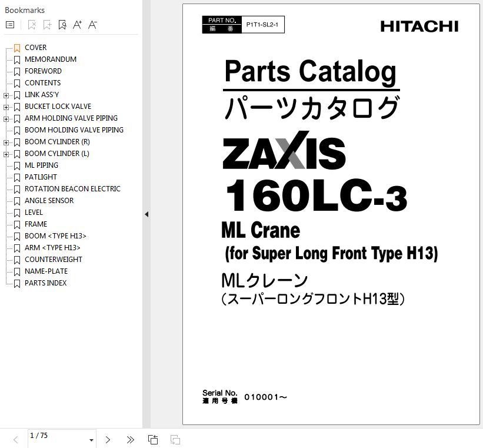Viewport: 483px width, 448px height.
Task: Click the bookmark icon beside COUNTERWEIGHT
Action: [x=17, y=260]
